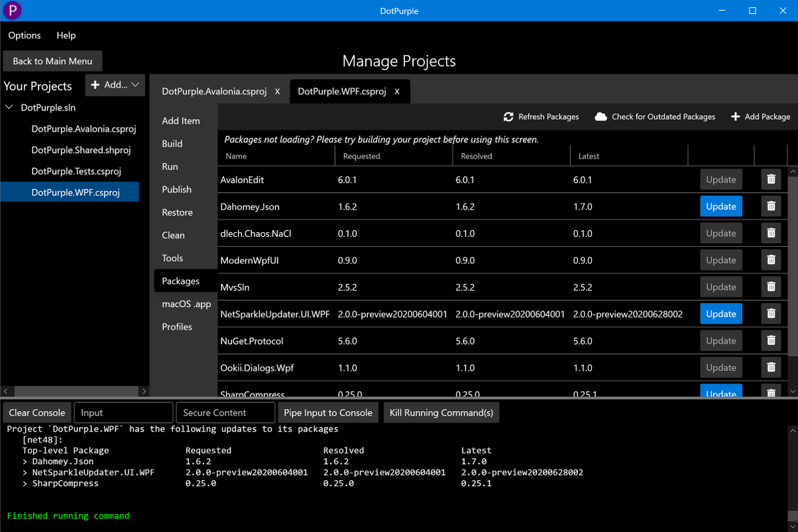This screenshot has height=532, width=798.
Task: Remove MvsSln via its trash icon
Action: (771, 287)
